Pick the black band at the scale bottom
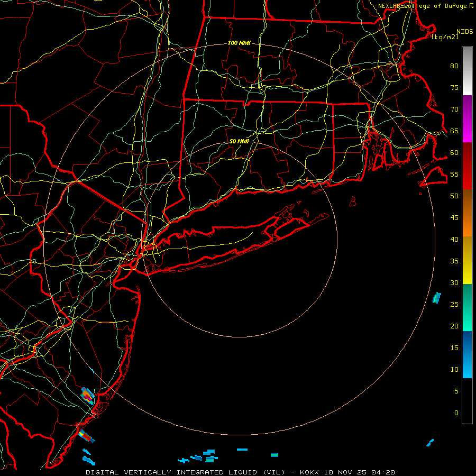This screenshot has height=476, width=476. [467, 400]
